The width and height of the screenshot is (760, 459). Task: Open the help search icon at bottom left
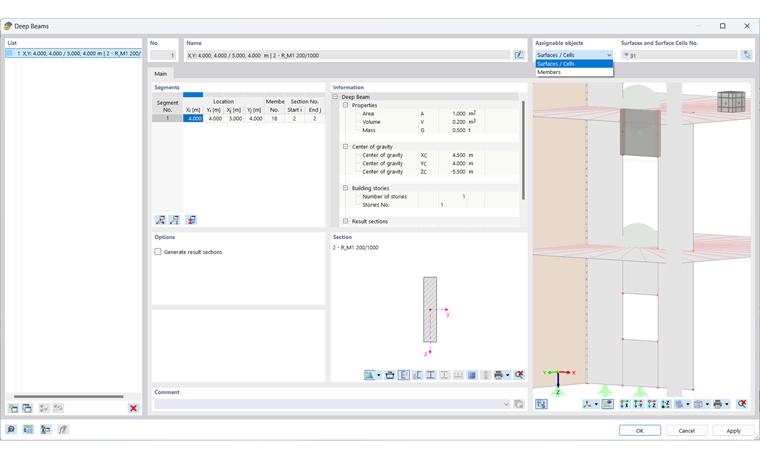11,429
